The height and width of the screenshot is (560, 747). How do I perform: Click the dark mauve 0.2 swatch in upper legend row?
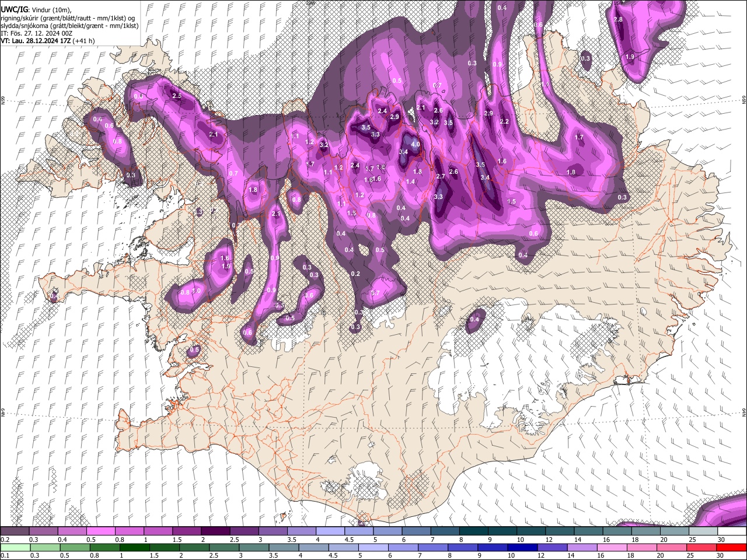coord(15,531)
